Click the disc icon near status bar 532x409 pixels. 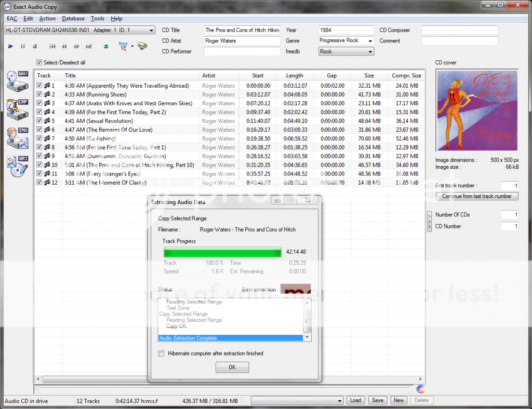tap(421, 389)
